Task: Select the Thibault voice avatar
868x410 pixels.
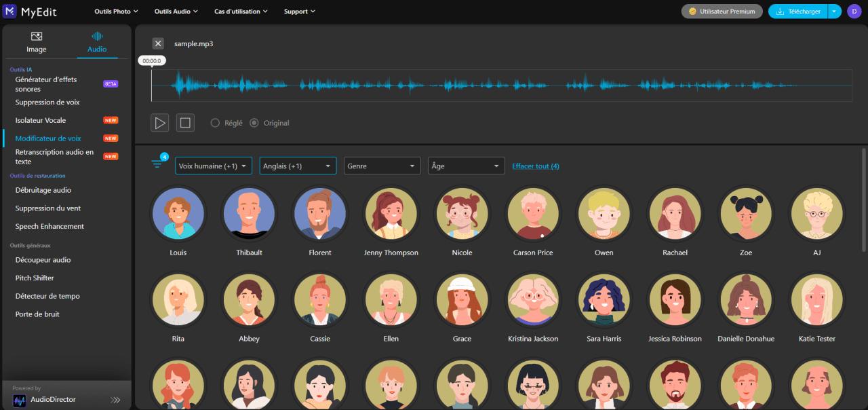Action: pos(249,213)
